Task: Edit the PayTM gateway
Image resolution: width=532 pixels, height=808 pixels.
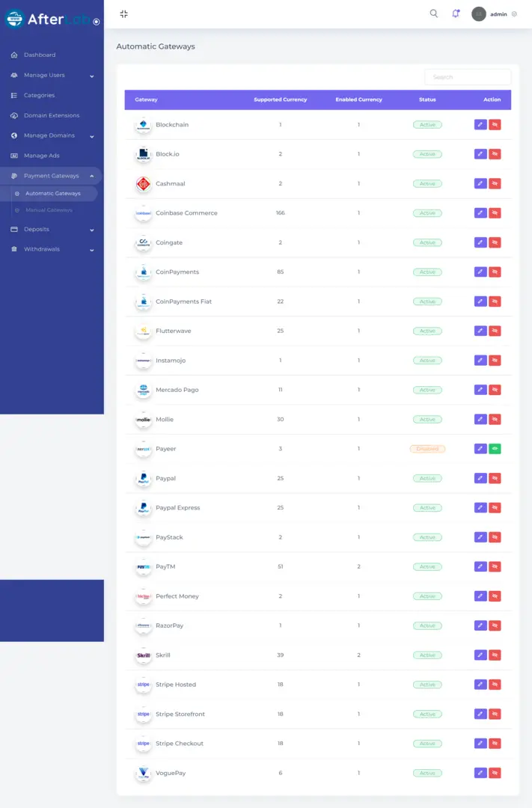Action: click(x=480, y=566)
